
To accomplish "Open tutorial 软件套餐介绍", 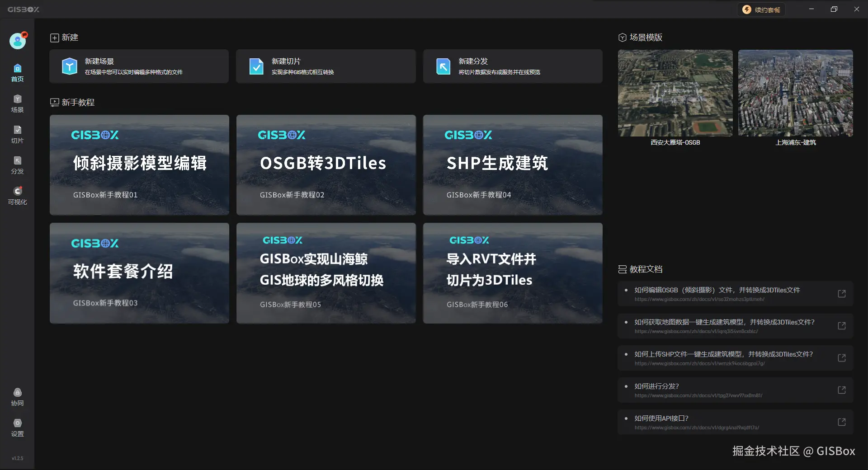I will [139, 273].
